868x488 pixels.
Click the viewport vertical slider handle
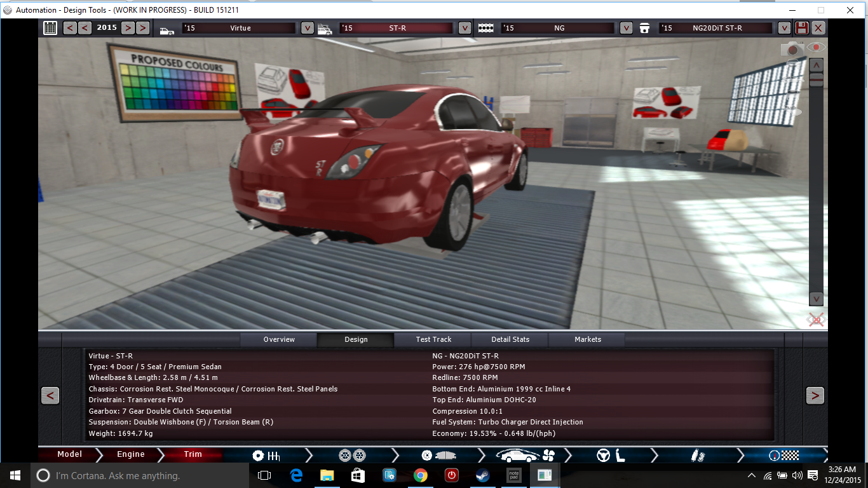[x=816, y=79]
